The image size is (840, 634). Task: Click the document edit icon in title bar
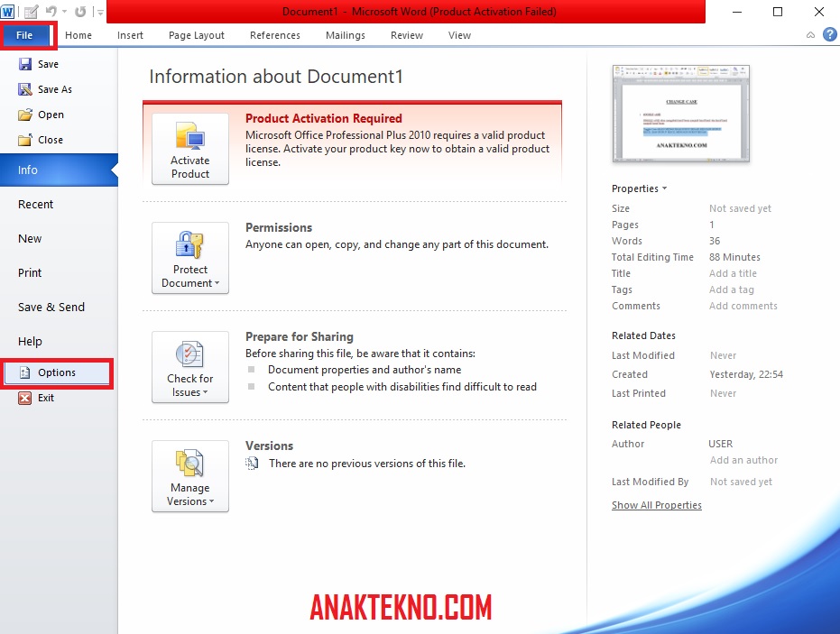click(31, 11)
